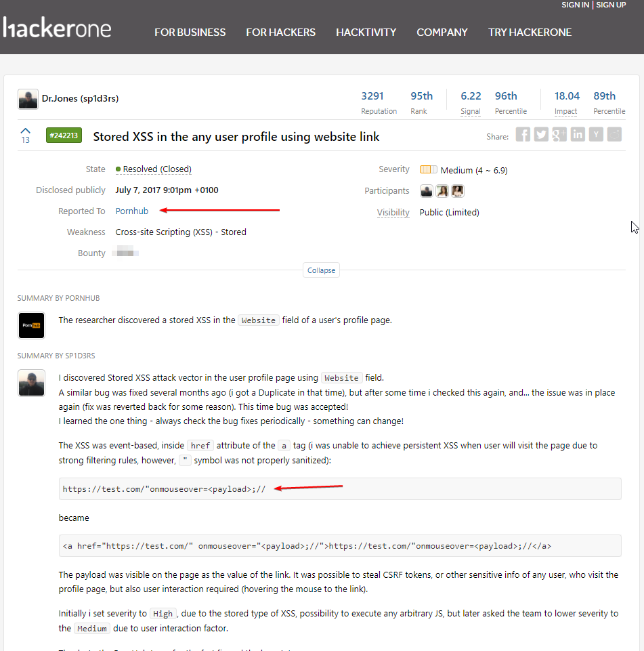Image resolution: width=644 pixels, height=651 pixels.
Task: Open the Company menu
Action: pyautogui.click(x=442, y=33)
